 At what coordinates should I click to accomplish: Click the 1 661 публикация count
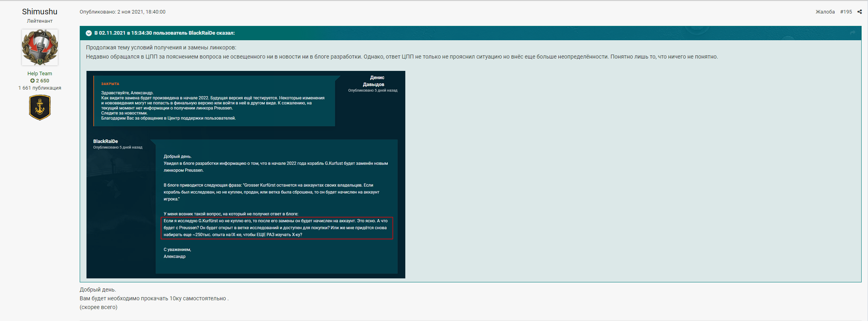pos(40,88)
